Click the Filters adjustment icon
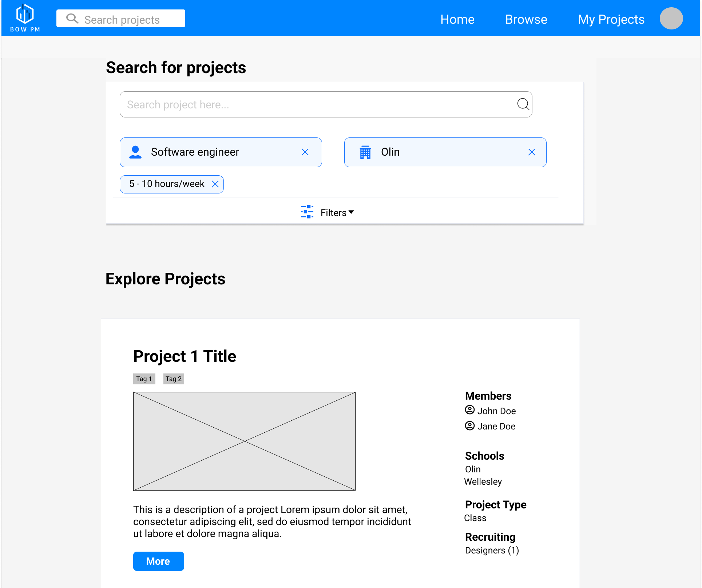This screenshot has height=588, width=702. coord(307,212)
